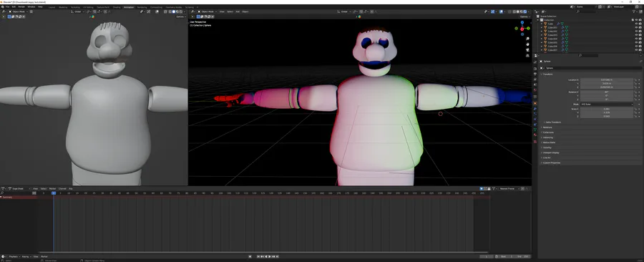
Task: Expand the Viewport Display panel
Action: click(551, 152)
